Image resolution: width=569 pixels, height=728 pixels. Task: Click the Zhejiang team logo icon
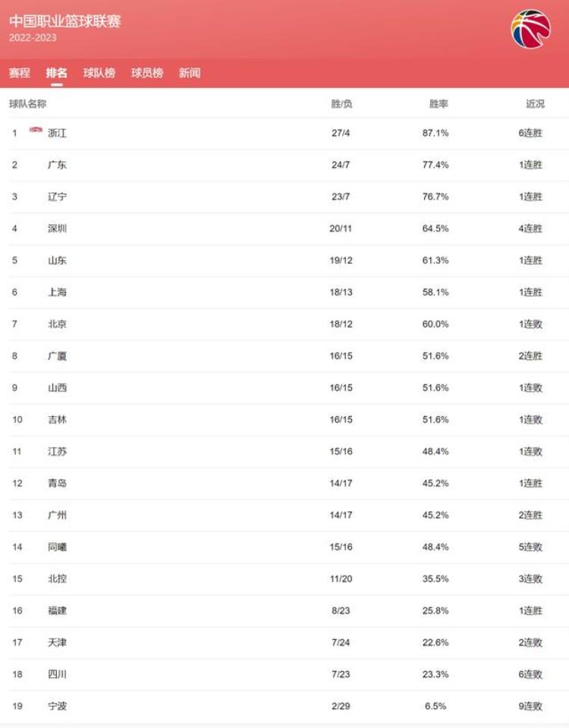[36, 130]
